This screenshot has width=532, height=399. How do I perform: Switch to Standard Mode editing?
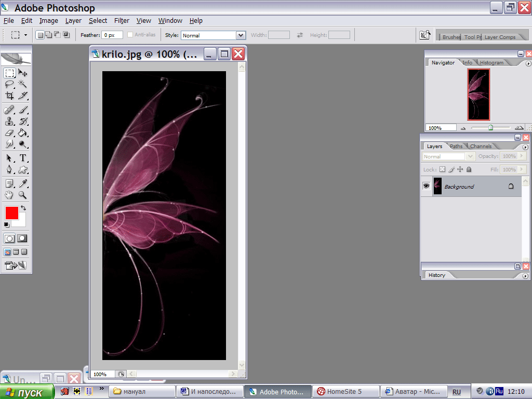point(9,238)
